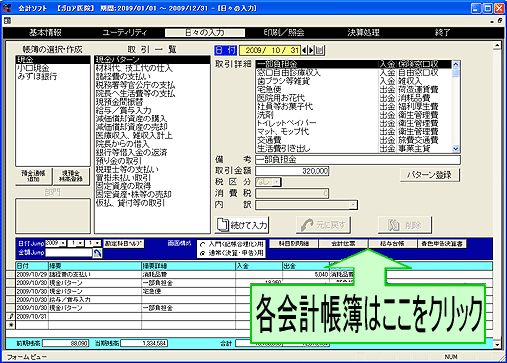Open the calendar icon next to the date
The height and width of the screenshot is (363, 507).
coord(319,50)
